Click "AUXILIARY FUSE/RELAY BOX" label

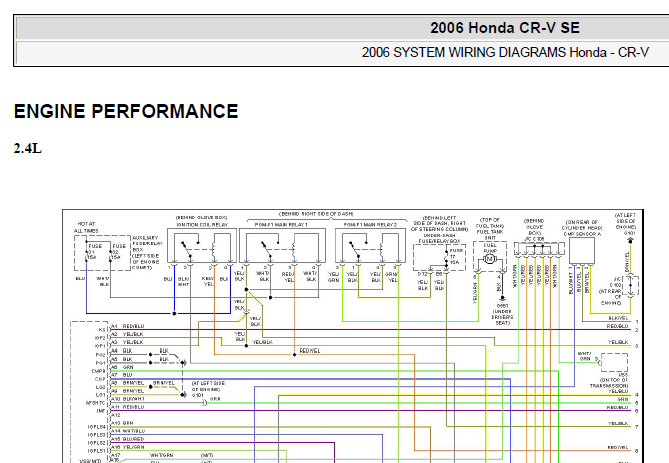pos(147,244)
